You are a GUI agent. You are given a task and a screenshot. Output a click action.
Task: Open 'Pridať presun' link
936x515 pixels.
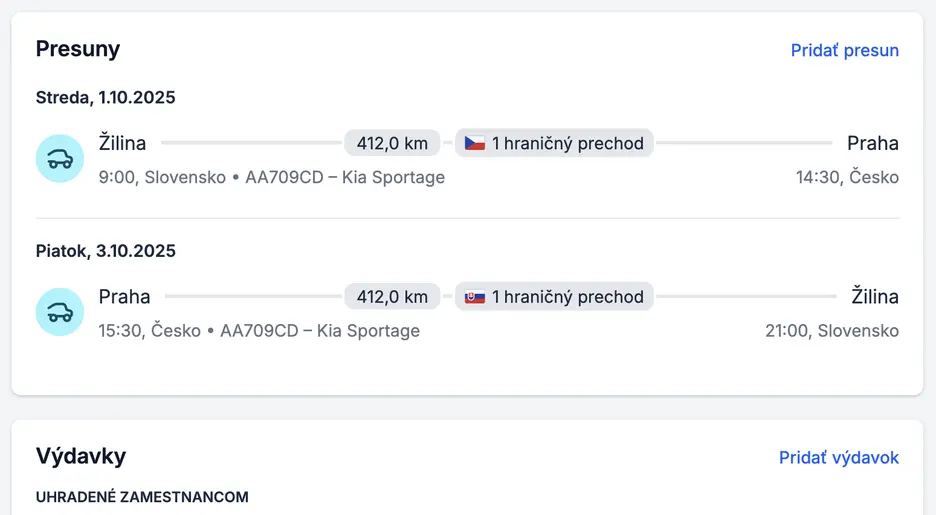[844, 50]
